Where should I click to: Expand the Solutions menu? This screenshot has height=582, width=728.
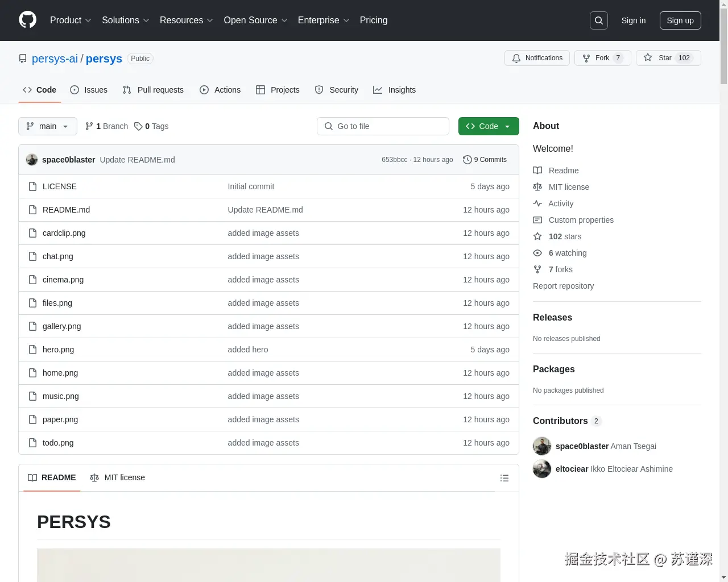coord(126,20)
